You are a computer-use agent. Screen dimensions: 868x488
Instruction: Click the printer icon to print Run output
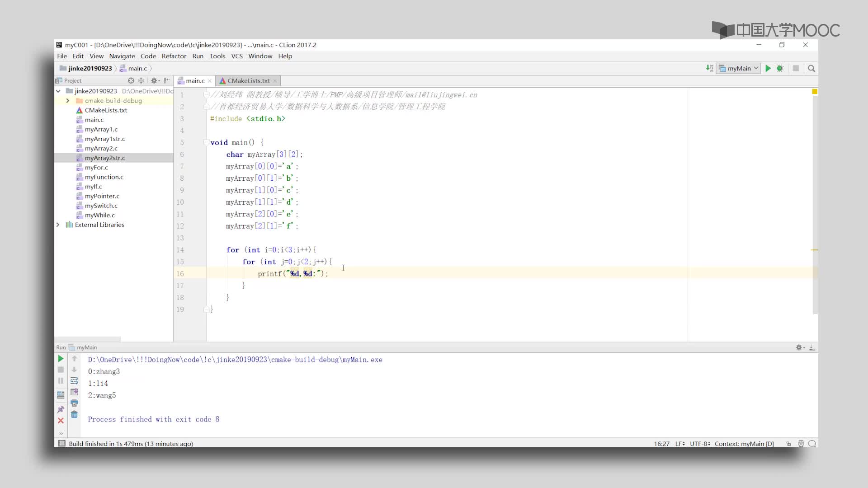click(x=75, y=403)
